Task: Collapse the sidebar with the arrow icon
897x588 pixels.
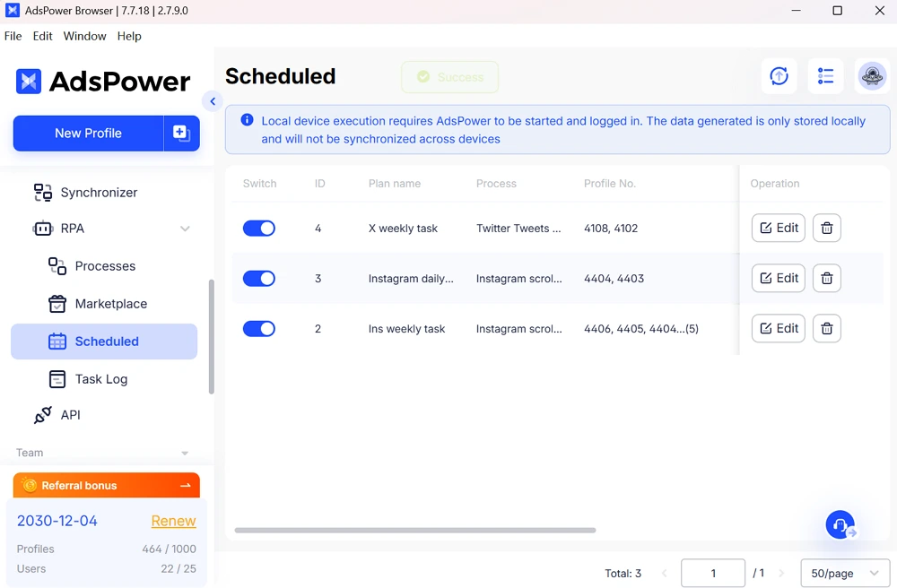Action: coord(213,101)
